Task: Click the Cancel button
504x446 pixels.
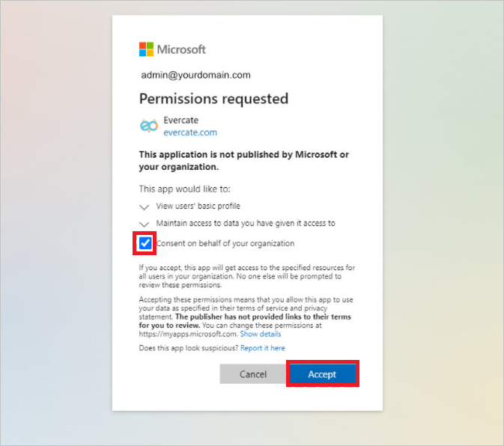Action: 253,373
